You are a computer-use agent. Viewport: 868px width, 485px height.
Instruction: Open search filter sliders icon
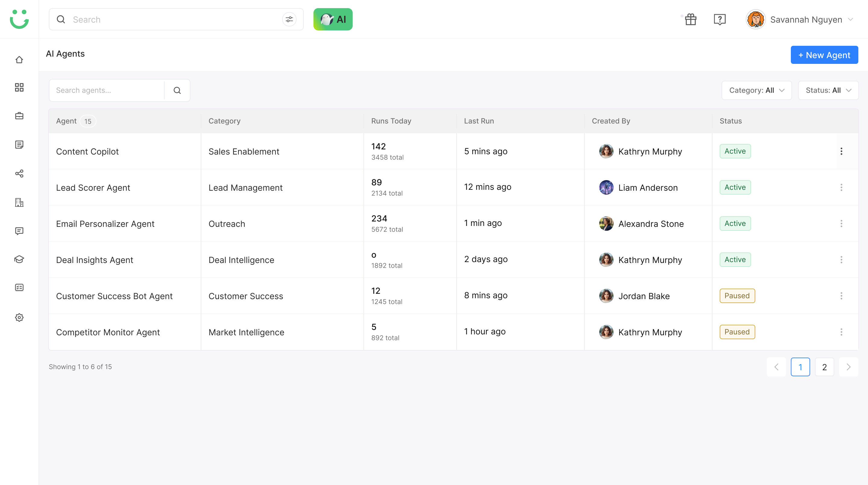[x=289, y=19]
